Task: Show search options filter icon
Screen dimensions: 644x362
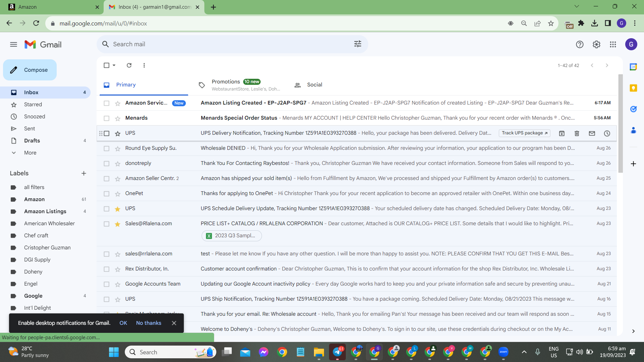Action: coord(358,44)
